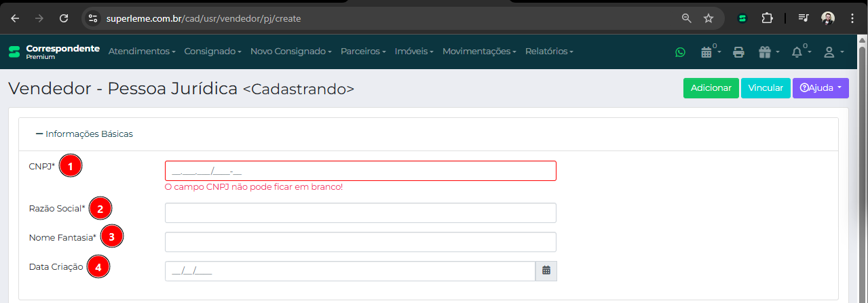Open the date picker calendar button
The image size is (868, 303).
(546, 270)
